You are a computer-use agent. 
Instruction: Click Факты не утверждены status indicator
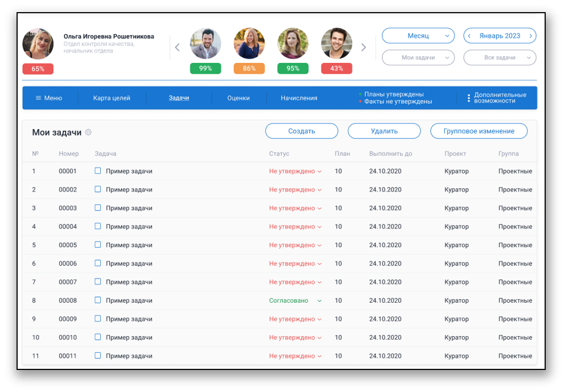395,101
